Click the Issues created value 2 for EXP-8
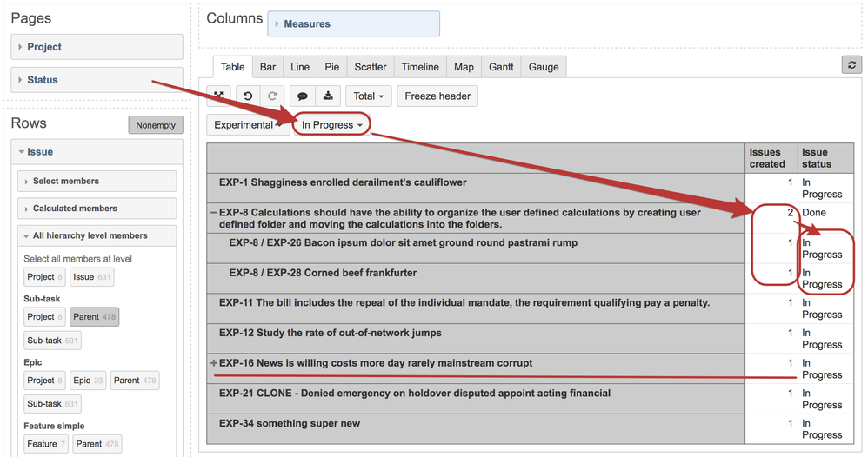Viewport: 868px width, 457px height. 771,218
